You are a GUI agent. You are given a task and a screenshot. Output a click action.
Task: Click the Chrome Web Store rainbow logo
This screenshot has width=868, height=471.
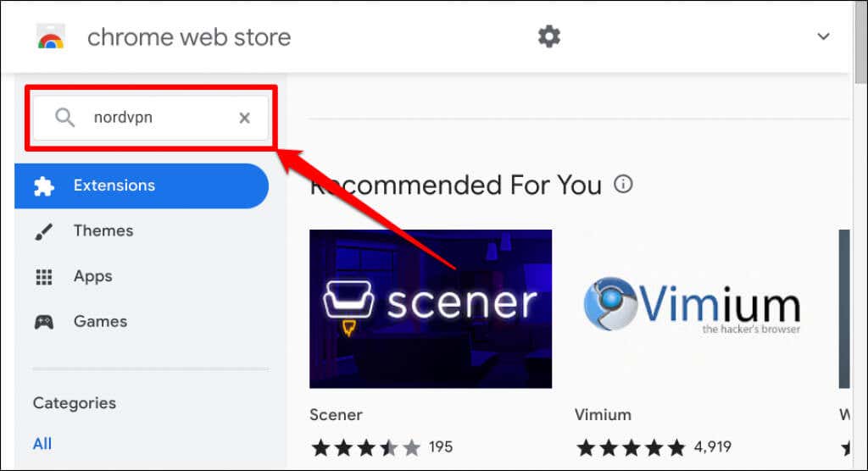(x=50, y=36)
